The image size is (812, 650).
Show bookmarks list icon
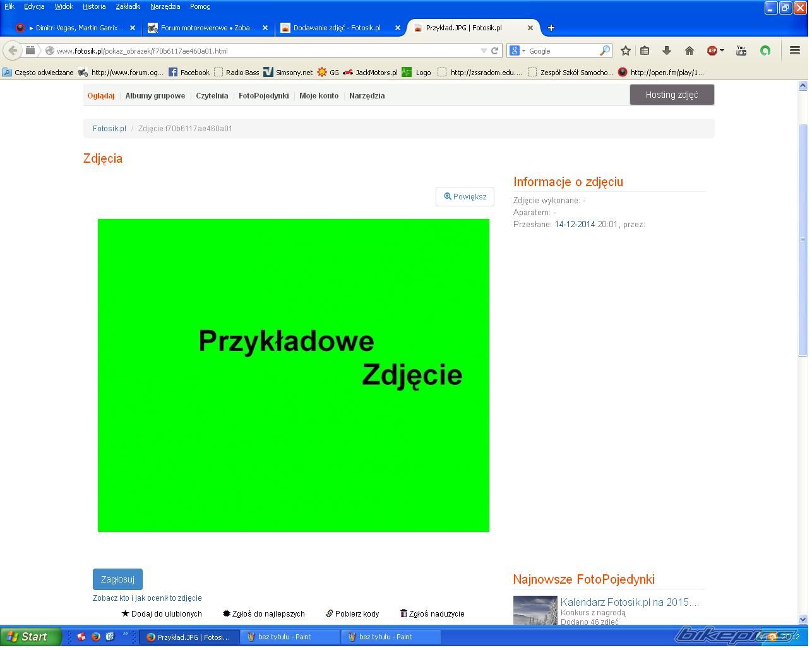[645, 50]
